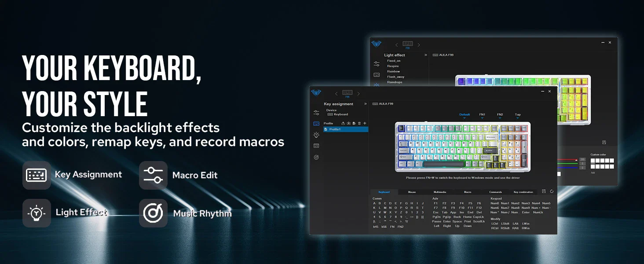Select the FN1 layer above the keyboard
Screen dimensions: 644x264
[x=482, y=115]
